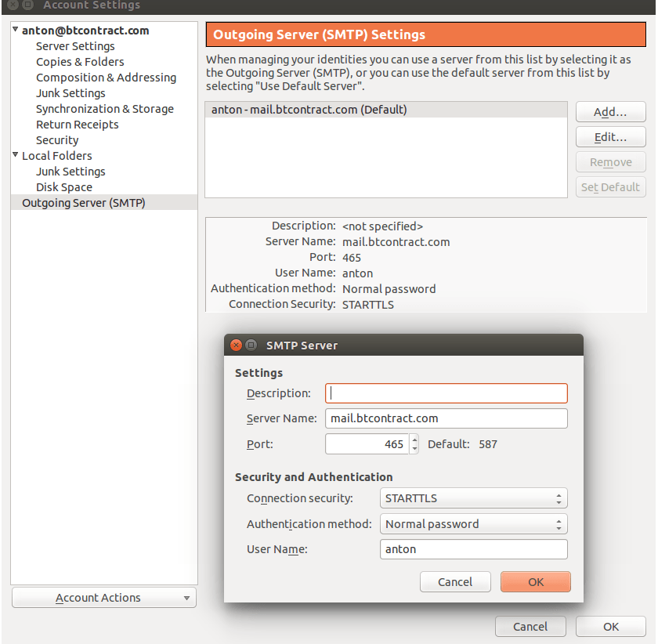This screenshot has height=644, width=658.
Task: Open Composition & Addressing settings
Action: point(106,78)
